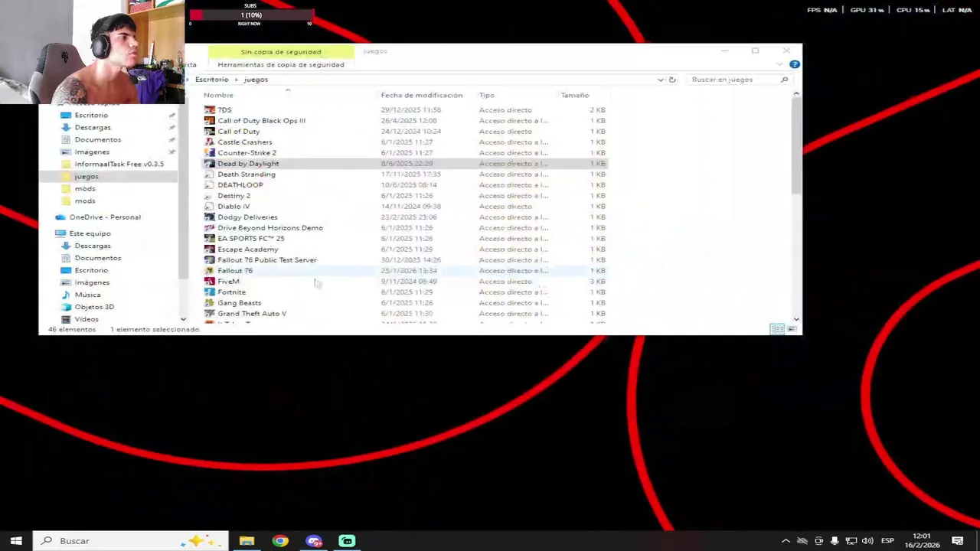980x551 pixels.
Task: Open pinned Documentos in quick access
Action: 98,140
